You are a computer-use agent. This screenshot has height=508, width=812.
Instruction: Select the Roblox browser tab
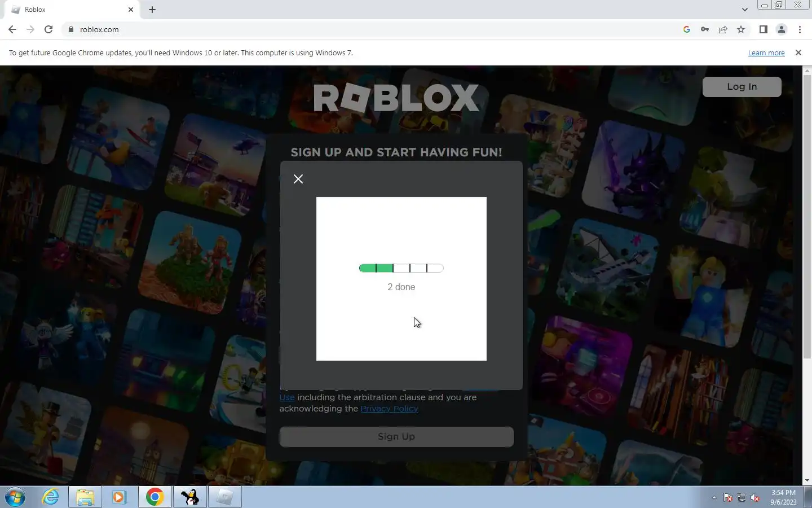click(72, 10)
